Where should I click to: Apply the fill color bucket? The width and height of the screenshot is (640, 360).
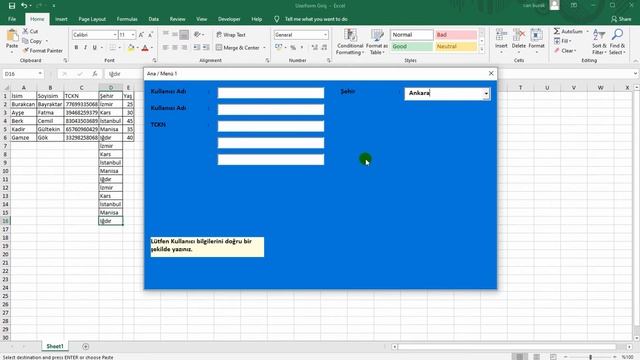[131, 48]
